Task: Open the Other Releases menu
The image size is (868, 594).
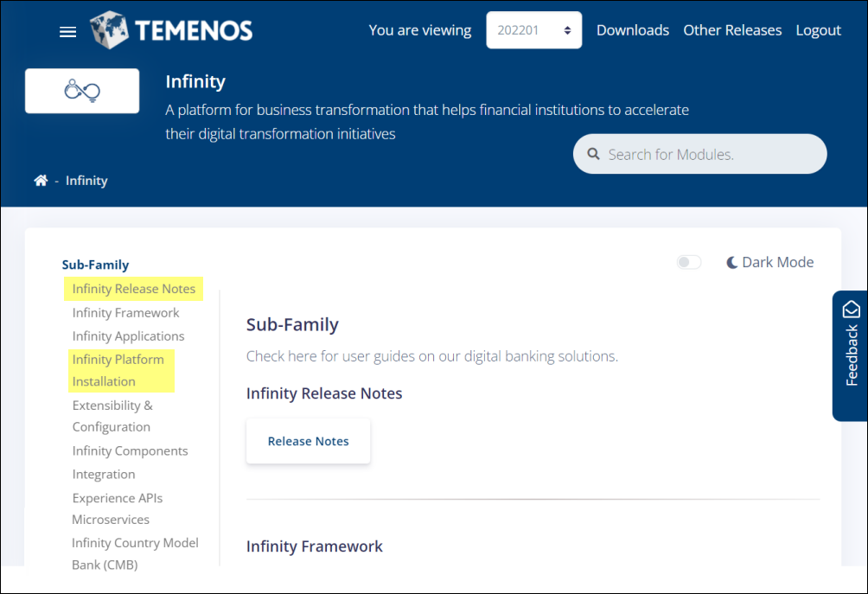Action: click(732, 29)
